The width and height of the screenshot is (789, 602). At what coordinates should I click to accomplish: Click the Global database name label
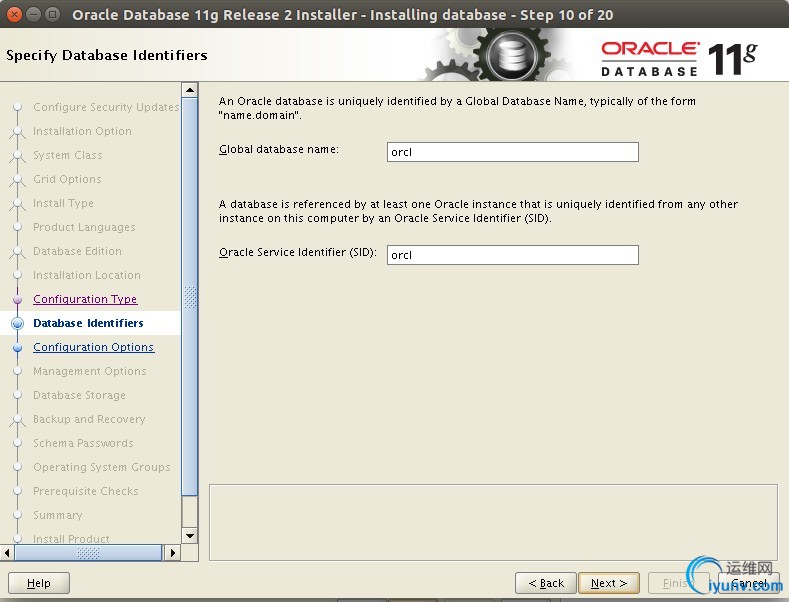coord(279,149)
